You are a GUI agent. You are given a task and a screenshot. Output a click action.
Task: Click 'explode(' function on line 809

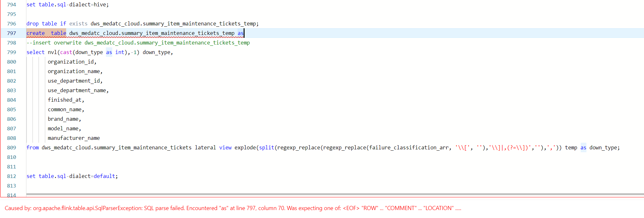(x=247, y=148)
